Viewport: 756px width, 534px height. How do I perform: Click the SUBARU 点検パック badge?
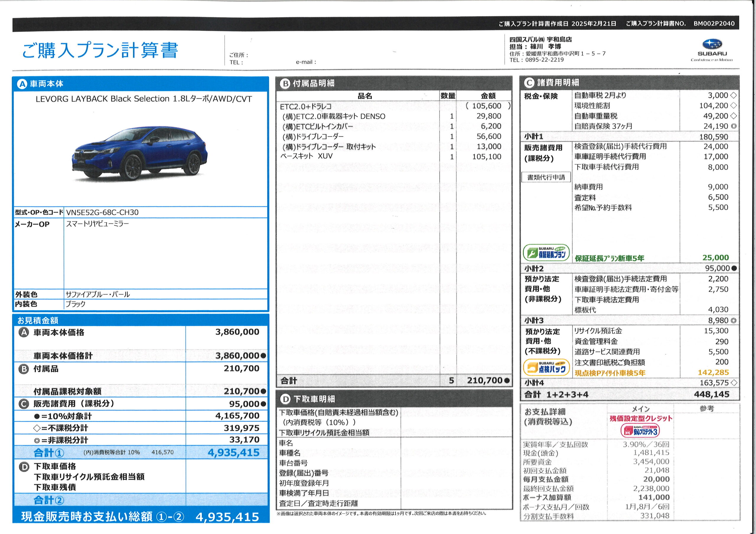click(546, 368)
